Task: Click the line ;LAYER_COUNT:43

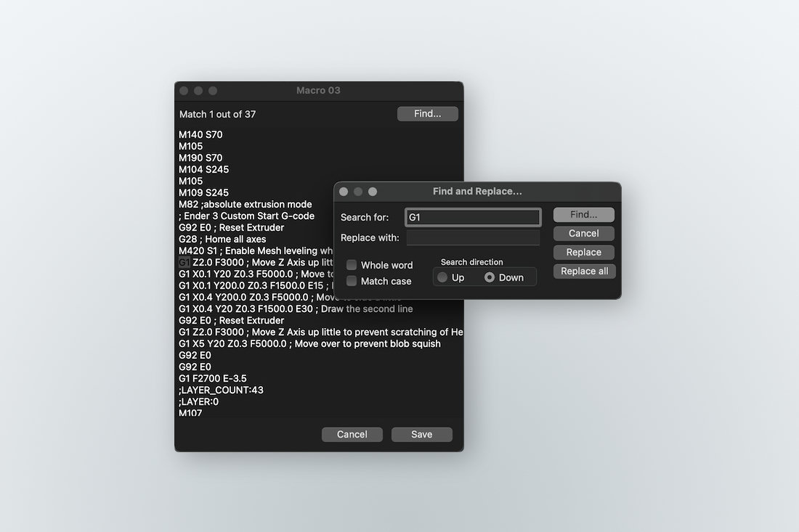Action: (x=221, y=390)
